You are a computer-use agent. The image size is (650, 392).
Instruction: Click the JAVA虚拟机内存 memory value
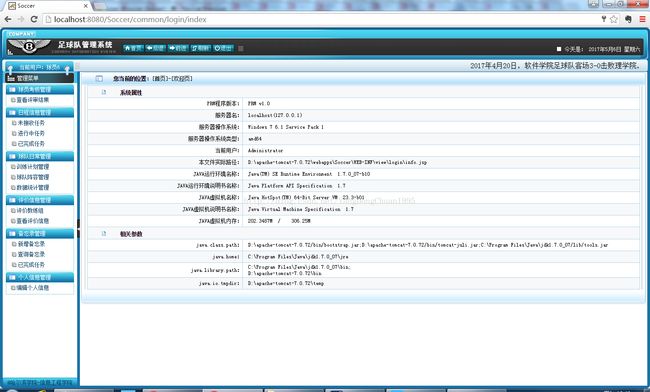[x=279, y=221]
